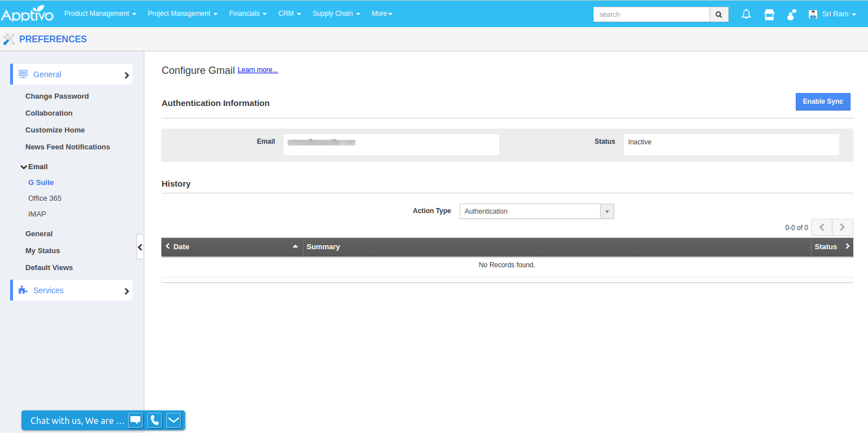Click the email envelope icon in chat bar

[x=174, y=420]
